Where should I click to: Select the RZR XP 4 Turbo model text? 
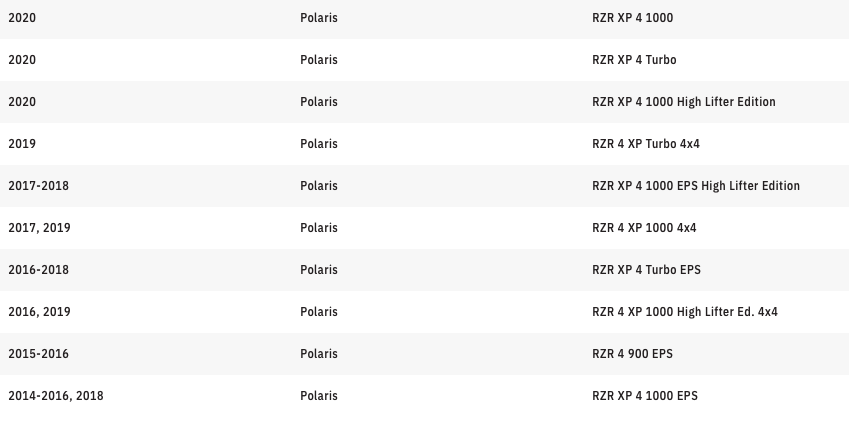click(x=634, y=60)
